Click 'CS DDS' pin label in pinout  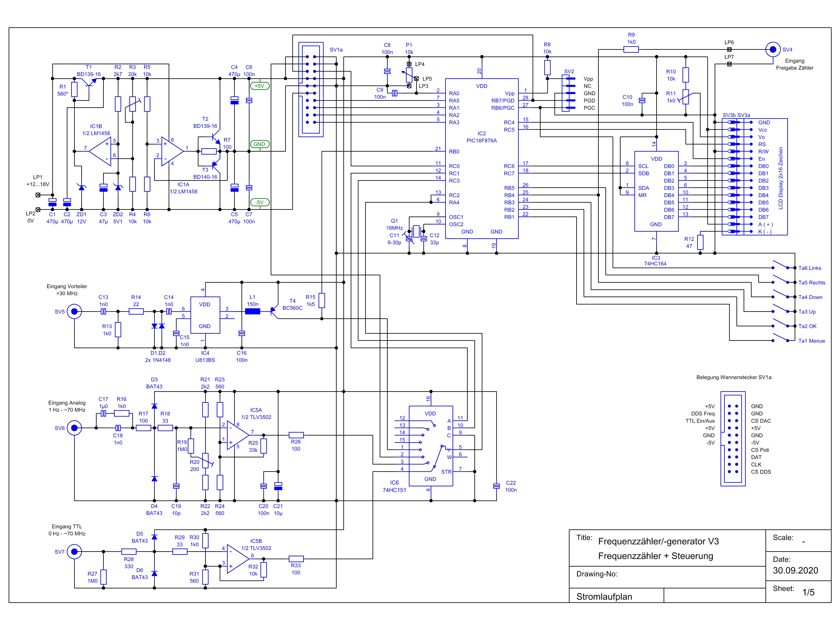coord(761,472)
